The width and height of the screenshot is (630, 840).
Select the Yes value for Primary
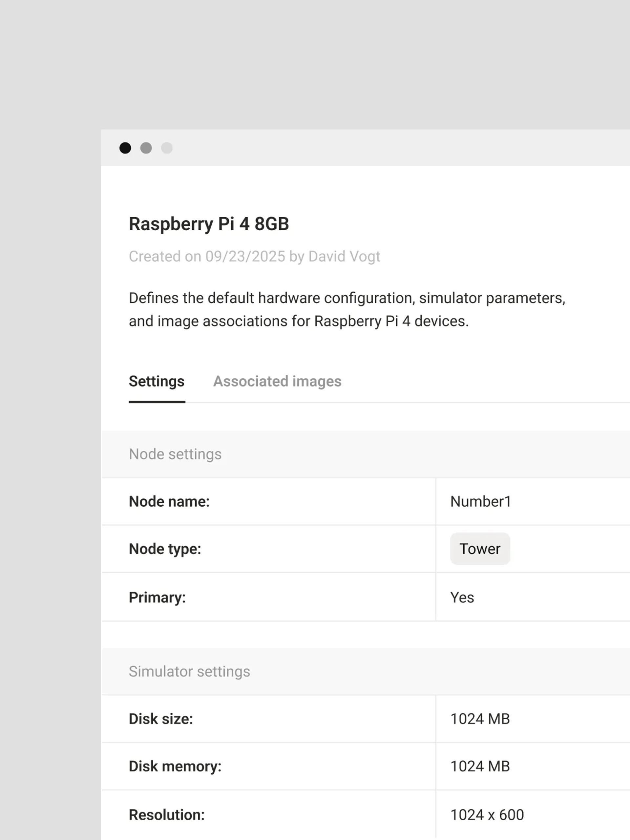pyautogui.click(x=462, y=598)
